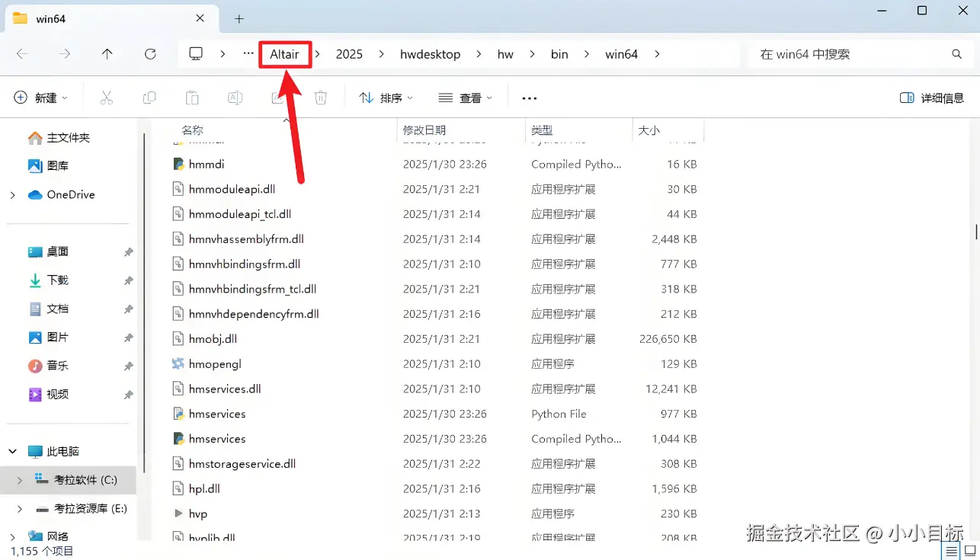Select the win64 tab title
The width and height of the screenshot is (980, 560).
pyautogui.click(x=51, y=18)
